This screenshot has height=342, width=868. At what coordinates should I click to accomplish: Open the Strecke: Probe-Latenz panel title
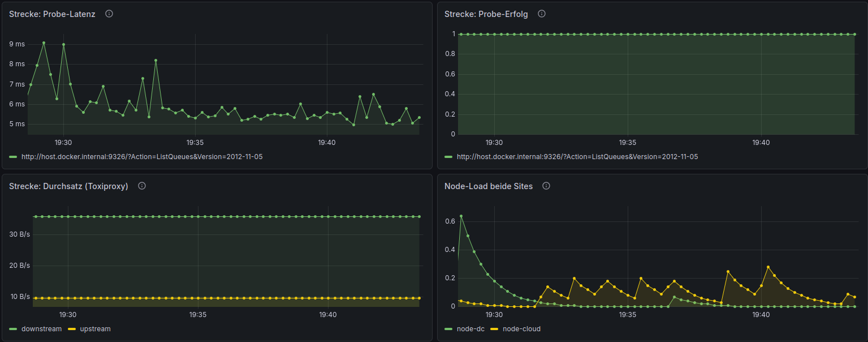[x=52, y=14]
